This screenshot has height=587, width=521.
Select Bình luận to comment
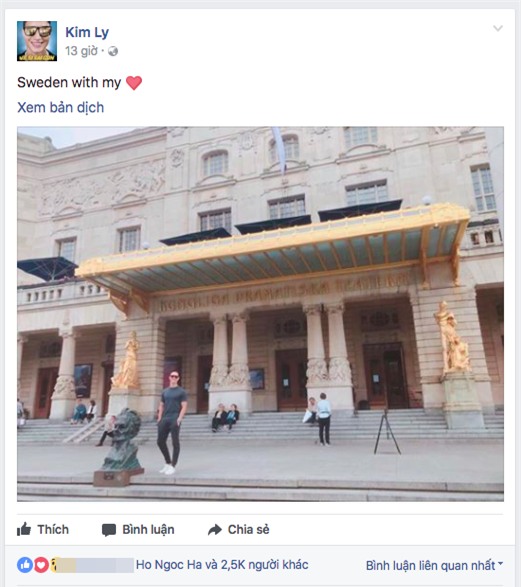[x=138, y=530]
